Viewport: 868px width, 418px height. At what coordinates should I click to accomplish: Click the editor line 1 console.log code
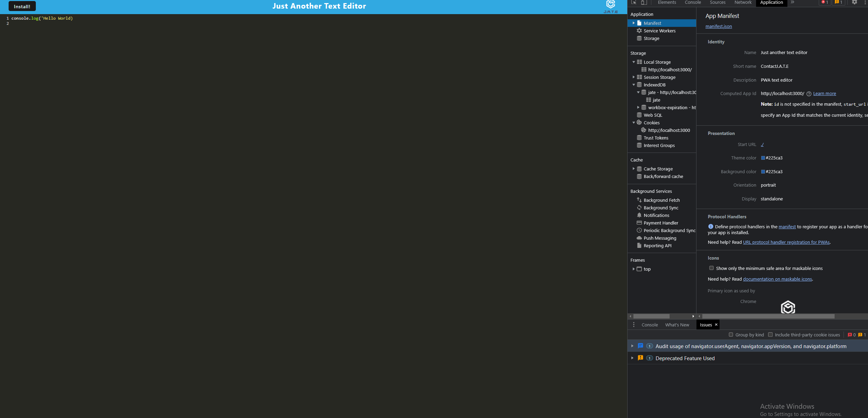(42, 18)
